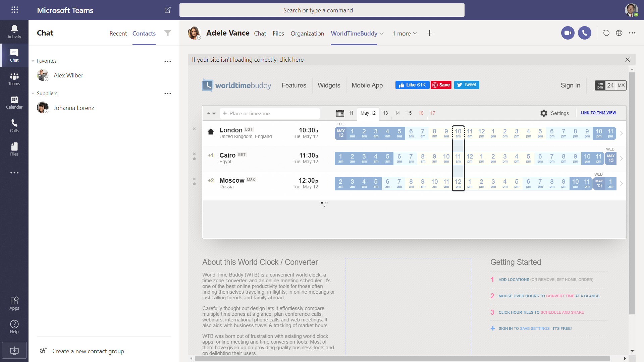Viewport: 644px width, 362px height.
Task: Advance London timeline with right chevron
Action: point(622,133)
